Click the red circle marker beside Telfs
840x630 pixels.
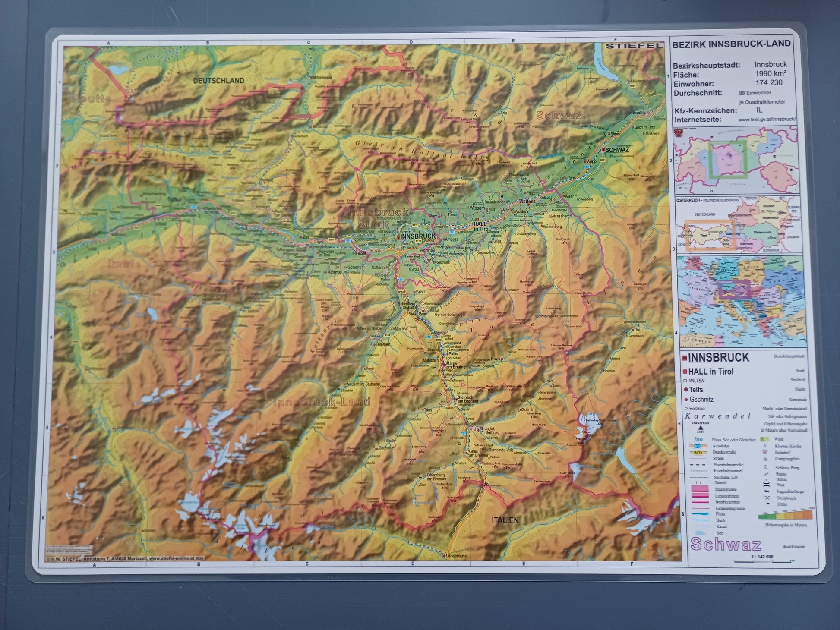[x=685, y=390]
